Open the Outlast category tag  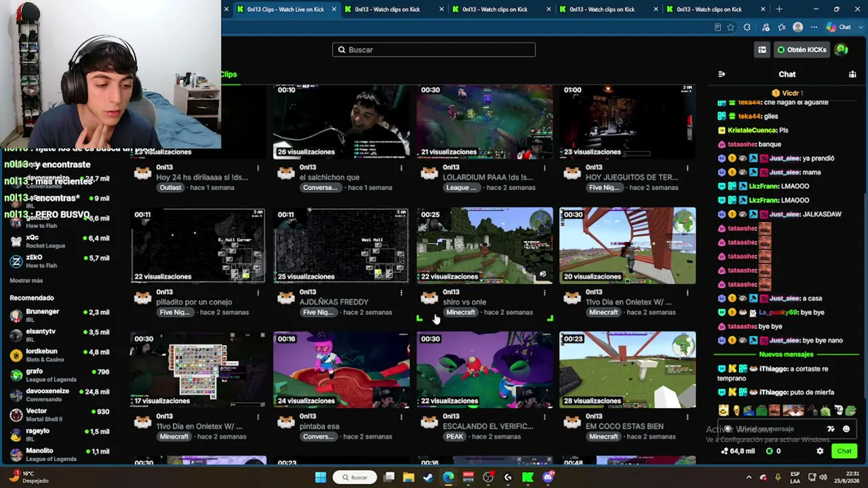coord(170,188)
